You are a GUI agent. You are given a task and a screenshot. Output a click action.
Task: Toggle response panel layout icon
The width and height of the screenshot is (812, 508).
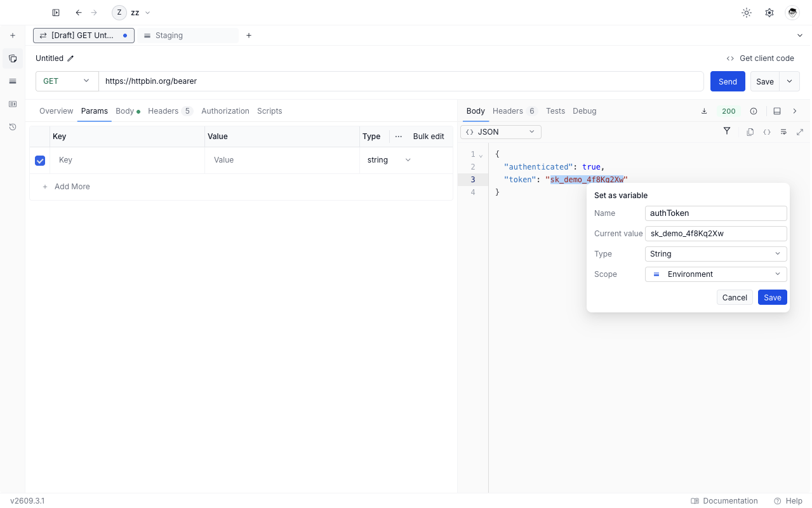point(777,111)
